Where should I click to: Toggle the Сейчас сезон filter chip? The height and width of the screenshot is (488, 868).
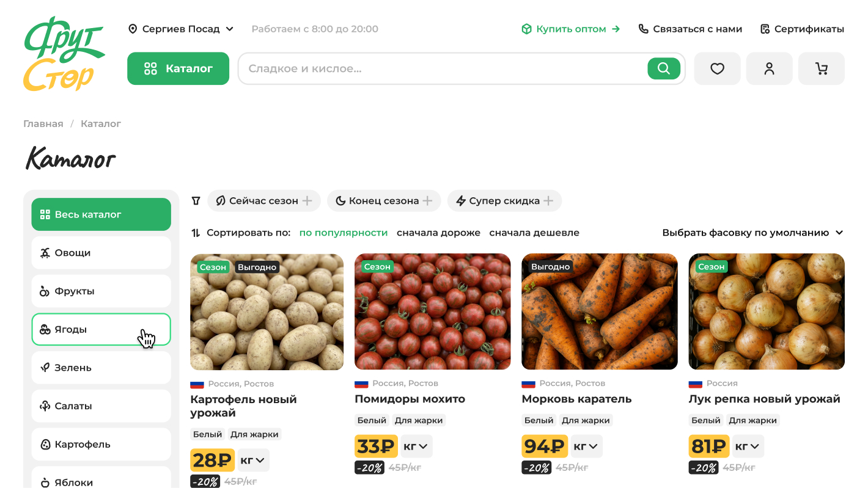point(263,201)
